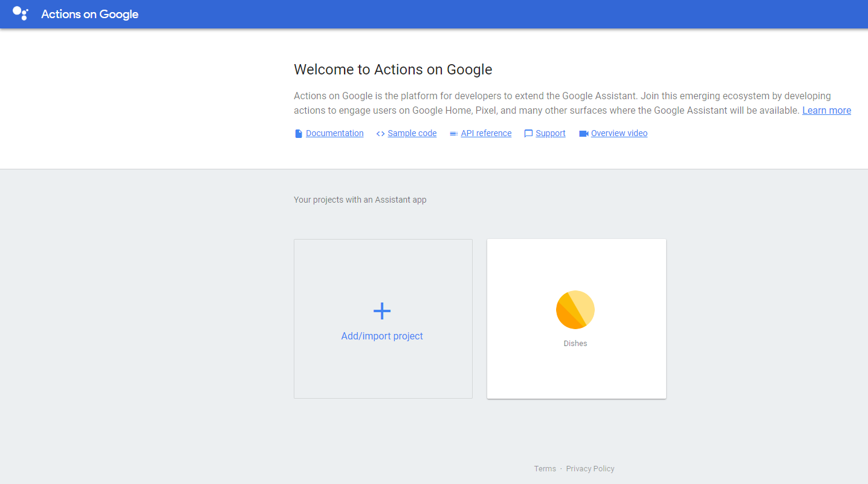Open the Support text link
Image resolution: width=868 pixels, height=484 pixels.
coord(550,134)
